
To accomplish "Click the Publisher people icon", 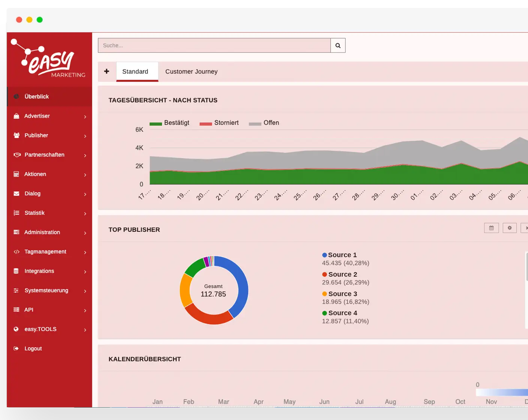I will coord(16,135).
